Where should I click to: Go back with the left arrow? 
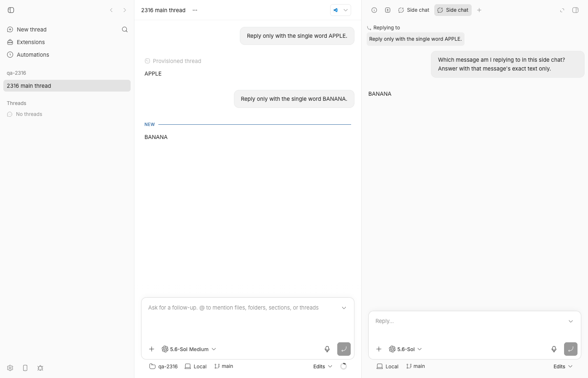pos(111,10)
